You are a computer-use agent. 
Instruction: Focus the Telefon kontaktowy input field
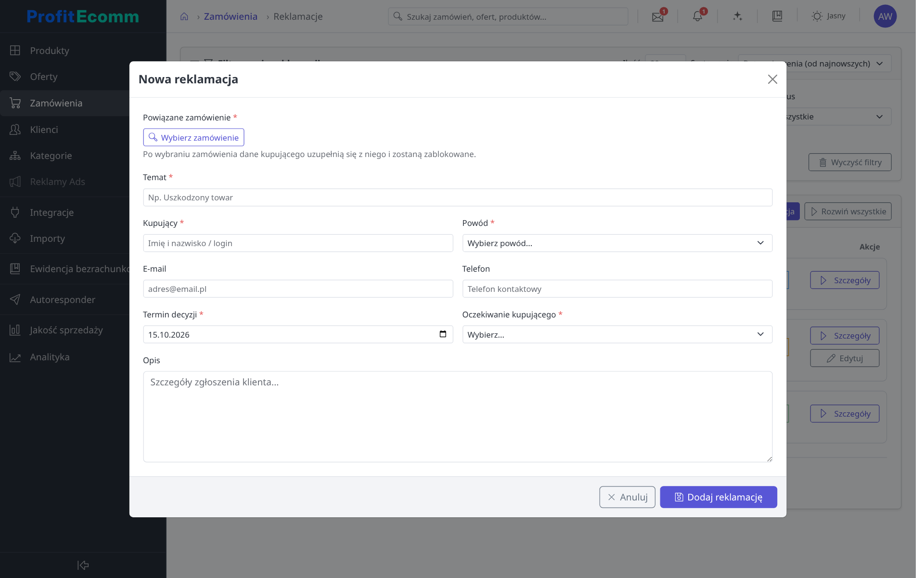(617, 289)
